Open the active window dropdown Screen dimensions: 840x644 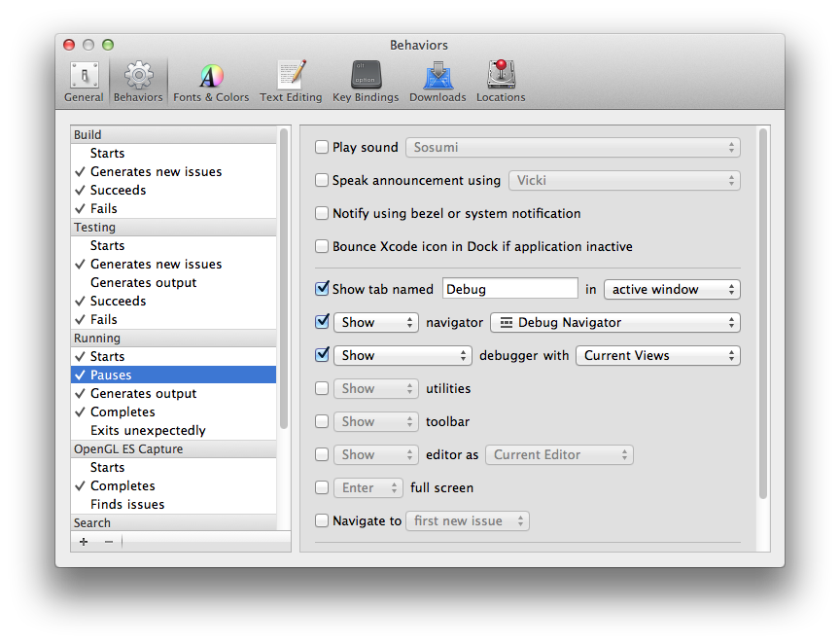(x=672, y=290)
